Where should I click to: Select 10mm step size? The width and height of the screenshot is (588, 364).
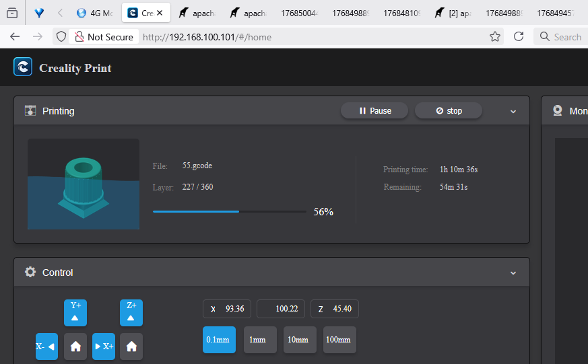coord(300,340)
